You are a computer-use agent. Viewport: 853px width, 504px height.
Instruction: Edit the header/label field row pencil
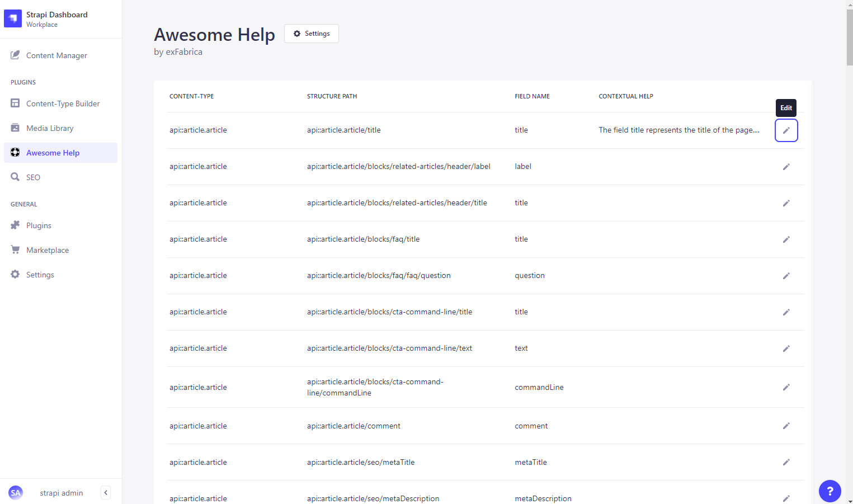[x=786, y=167]
